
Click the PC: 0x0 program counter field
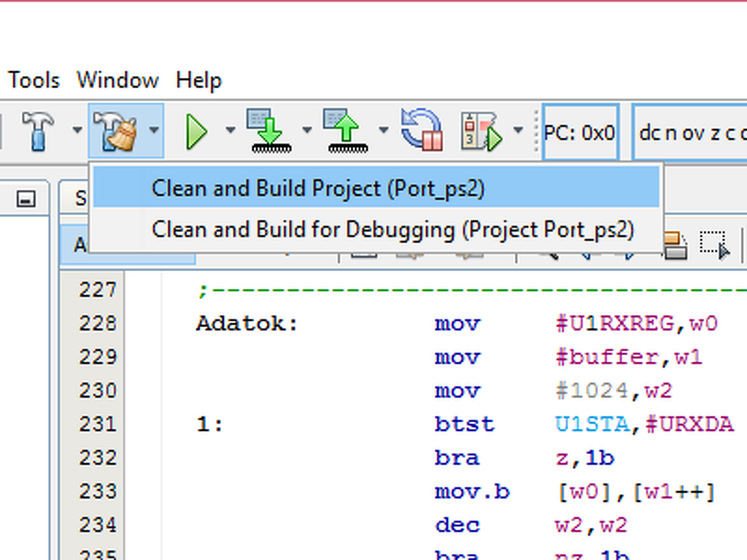[580, 132]
